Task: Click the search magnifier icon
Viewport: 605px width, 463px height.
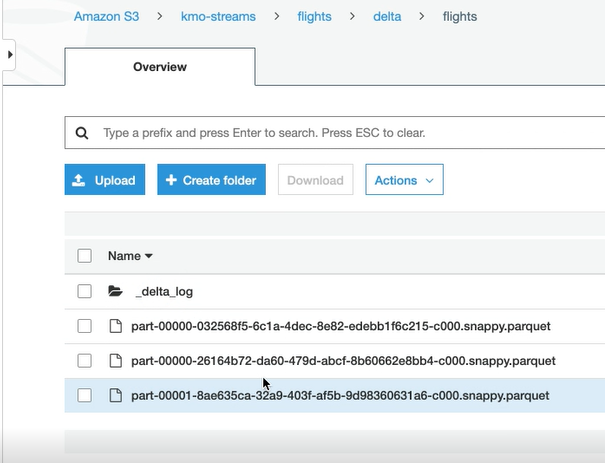Action: (x=82, y=133)
